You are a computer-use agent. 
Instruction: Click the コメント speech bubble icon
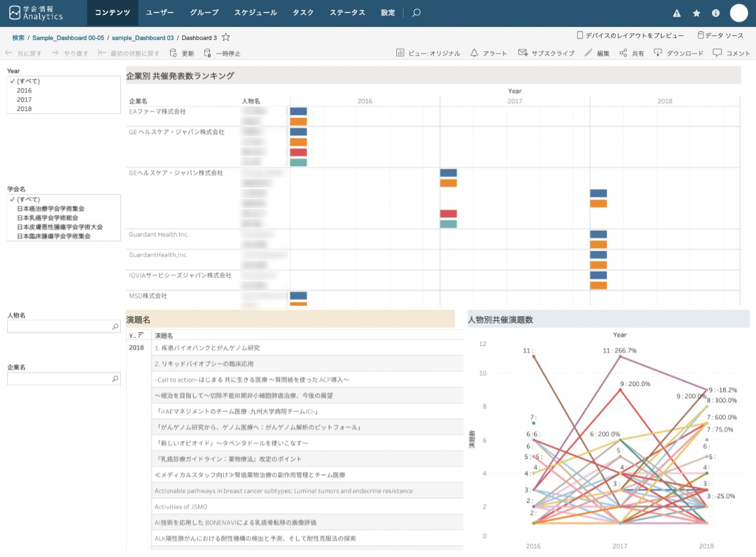click(x=717, y=53)
